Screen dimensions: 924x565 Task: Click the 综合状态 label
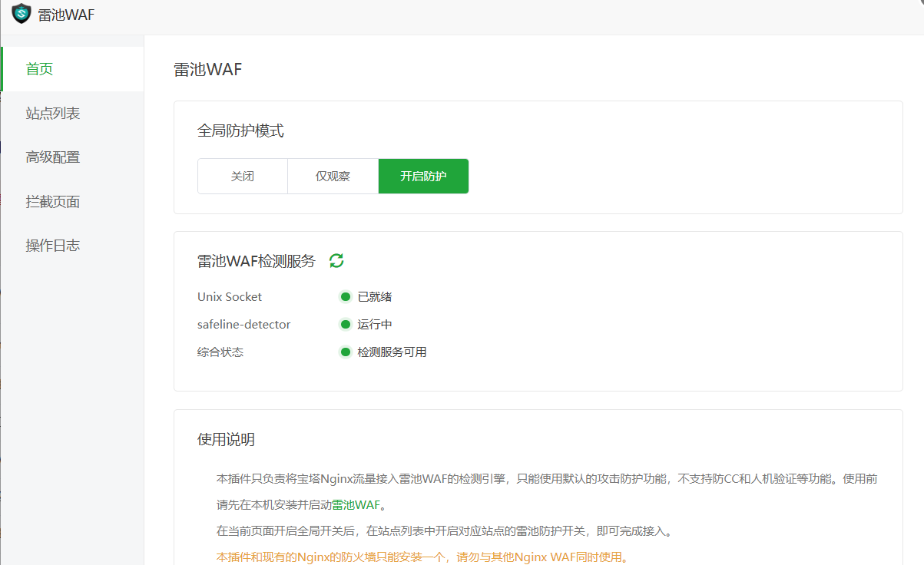tap(220, 352)
